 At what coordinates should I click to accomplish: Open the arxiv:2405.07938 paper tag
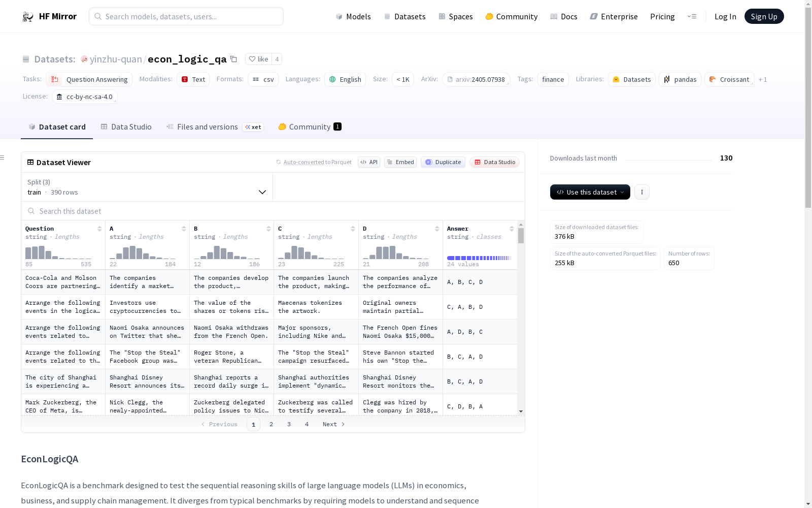click(477, 79)
